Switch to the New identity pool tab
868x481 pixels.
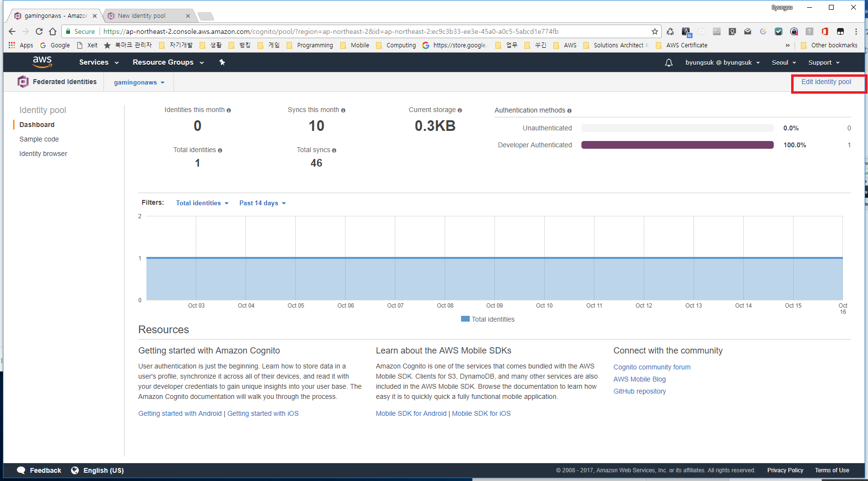click(148, 16)
